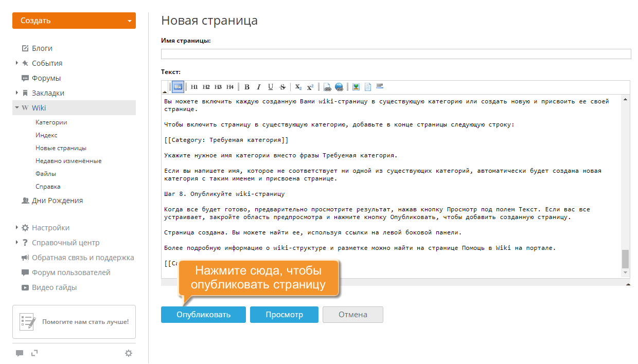Toggle italic text formatting

point(259,87)
